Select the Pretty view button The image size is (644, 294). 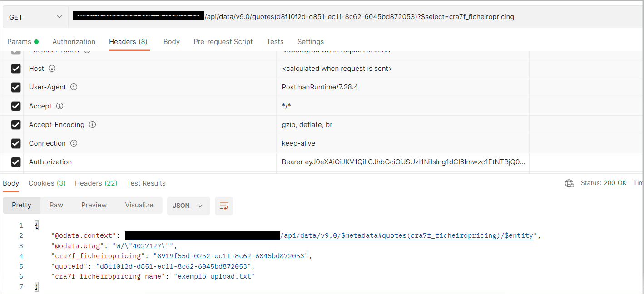pos(21,205)
